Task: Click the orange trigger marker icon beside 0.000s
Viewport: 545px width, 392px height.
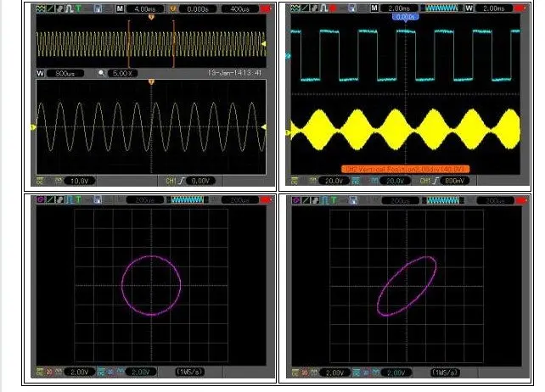Action: click(172, 9)
